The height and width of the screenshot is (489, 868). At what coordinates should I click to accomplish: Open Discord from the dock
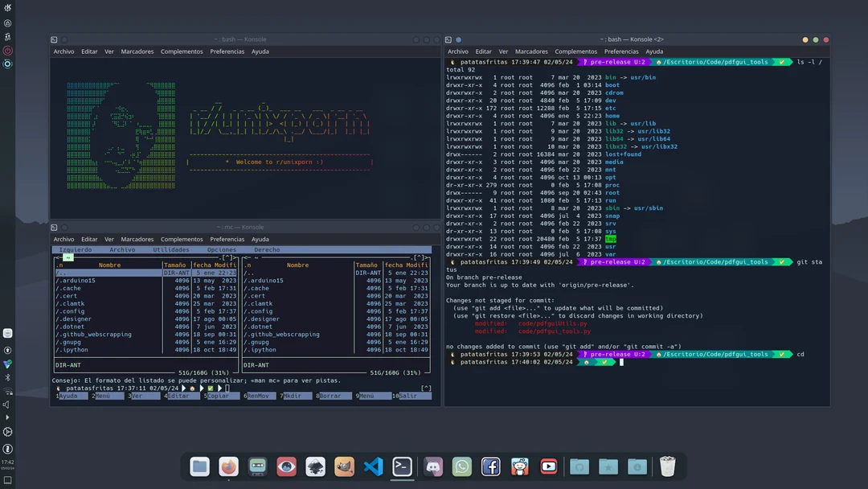(432, 466)
